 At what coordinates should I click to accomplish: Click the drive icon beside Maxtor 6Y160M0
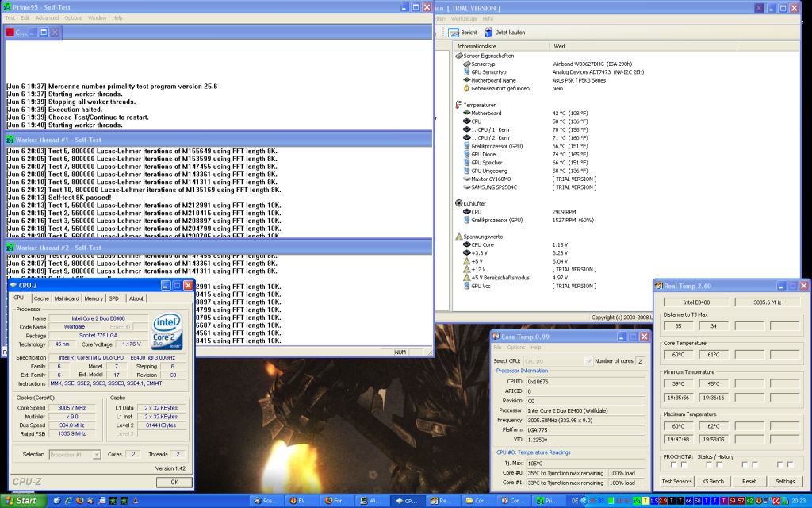[x=466, y=179]
